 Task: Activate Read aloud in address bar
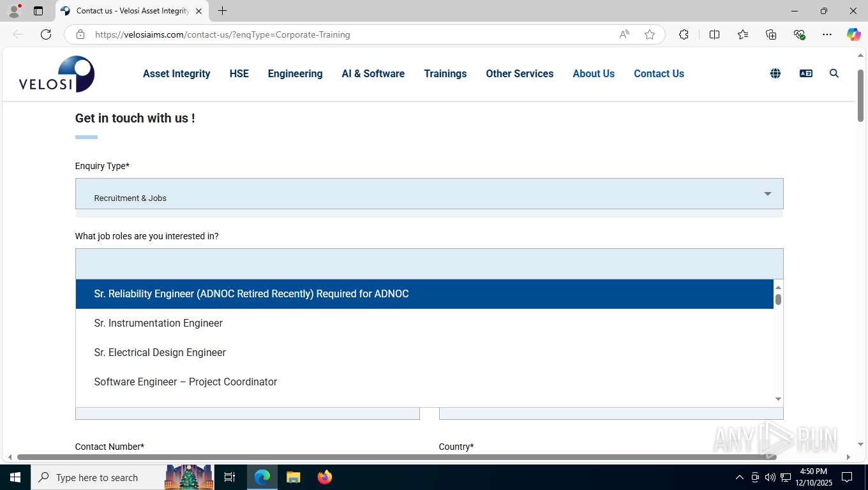tap(624, 34)
